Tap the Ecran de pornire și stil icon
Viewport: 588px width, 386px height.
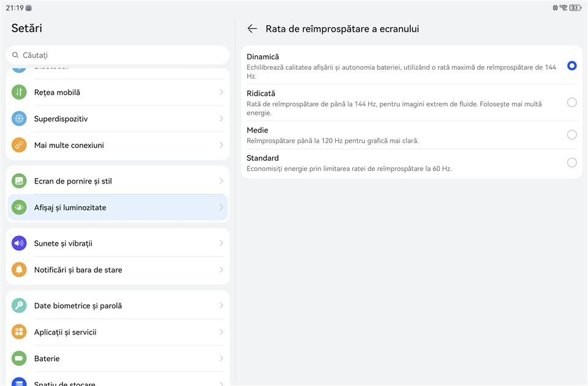pos(19,181)
